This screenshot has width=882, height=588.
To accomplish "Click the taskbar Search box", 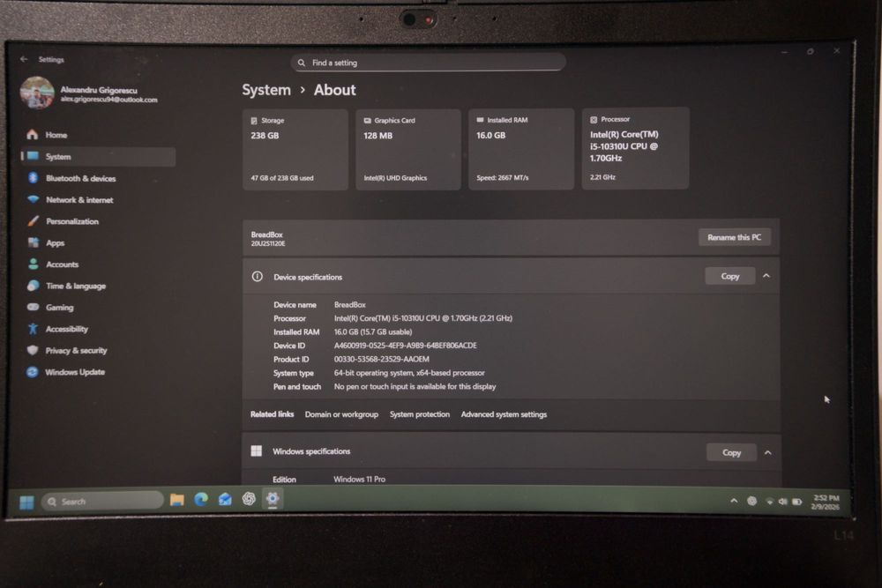I will click(101, 502).
